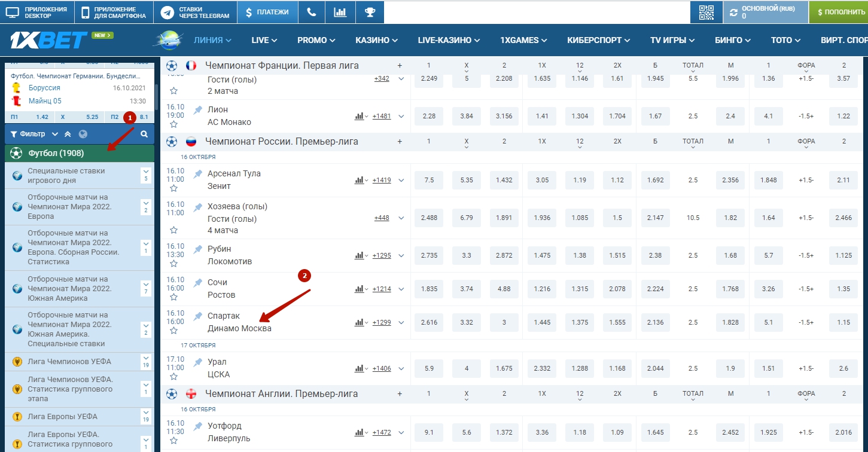Open stats chart for Рубин – Локомотив
868x452 pixels.
(x=359, y=255)
